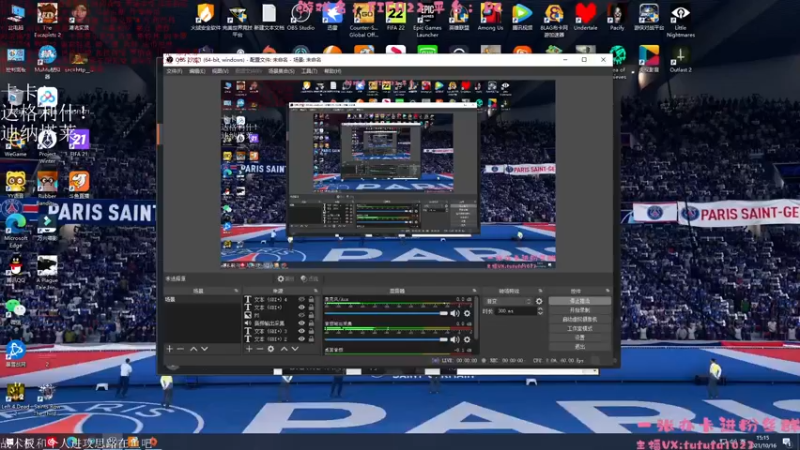Move selected scene down with arrow
The image size is (800, 450).
click(x=205, y=349)
